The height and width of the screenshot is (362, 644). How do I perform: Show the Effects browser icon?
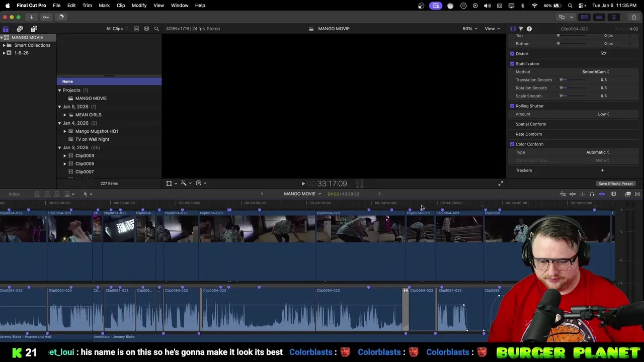[x=628, y=194]
